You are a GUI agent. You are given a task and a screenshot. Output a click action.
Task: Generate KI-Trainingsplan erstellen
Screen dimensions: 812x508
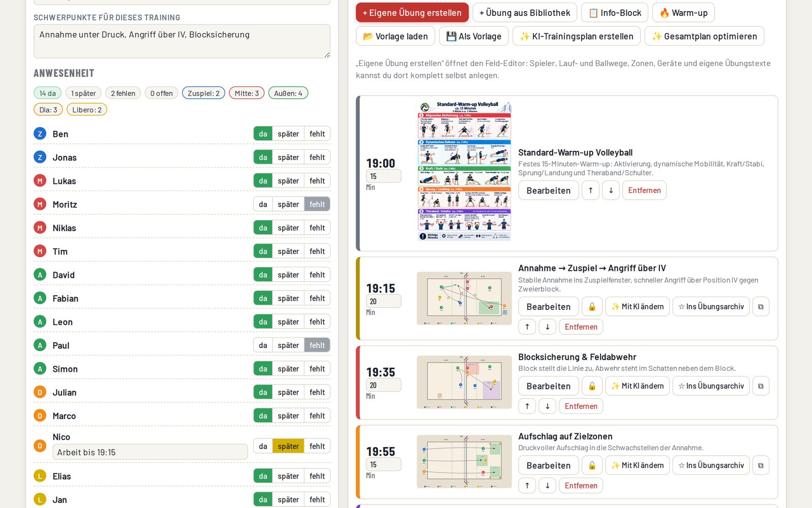point(577,36)
